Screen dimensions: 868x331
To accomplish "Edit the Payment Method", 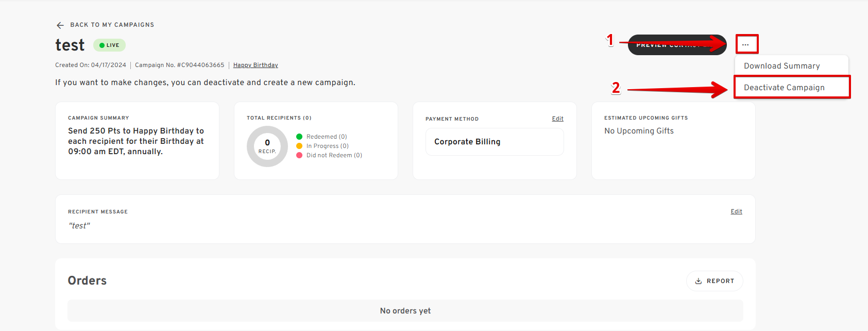I will coord(557,119).
